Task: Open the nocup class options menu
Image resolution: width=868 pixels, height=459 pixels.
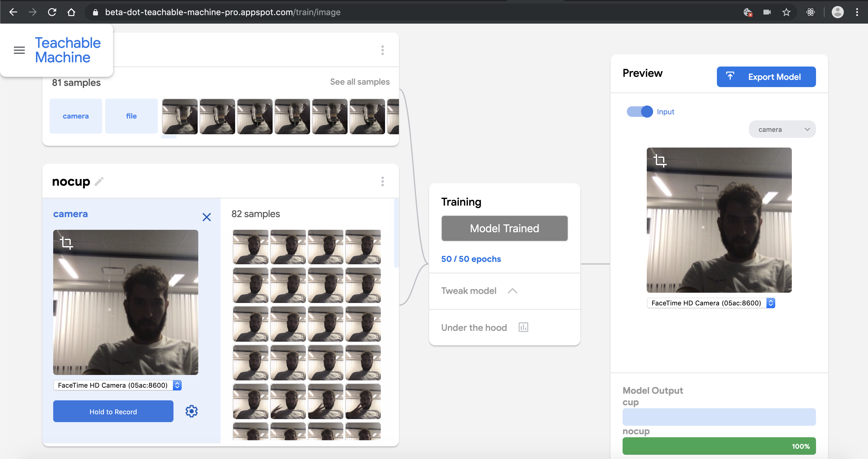Action: [x=382, y=182]
